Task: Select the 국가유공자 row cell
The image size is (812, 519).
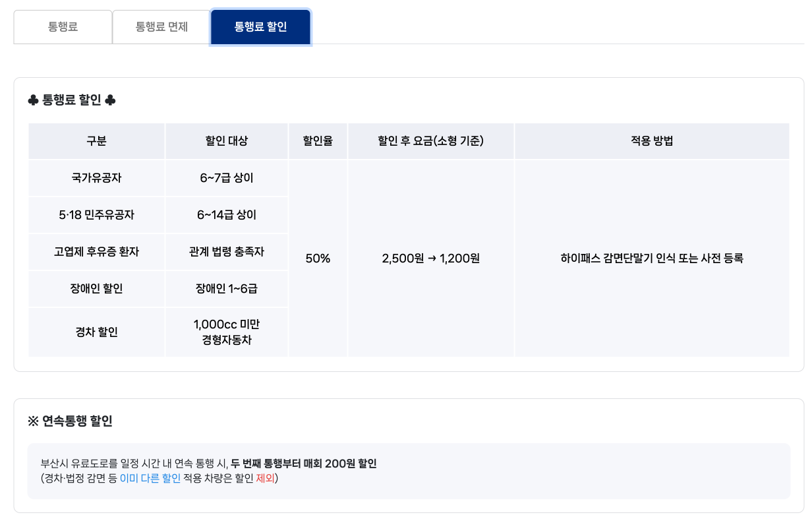Action: (96, 178)
